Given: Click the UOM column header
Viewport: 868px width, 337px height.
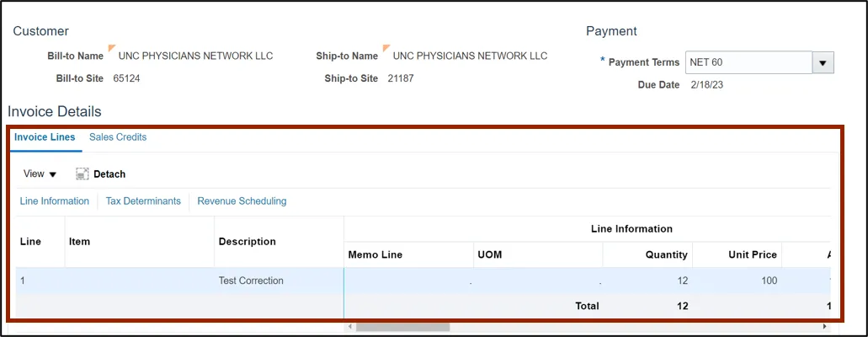Looking at the screenshot, I should [489, 254].
